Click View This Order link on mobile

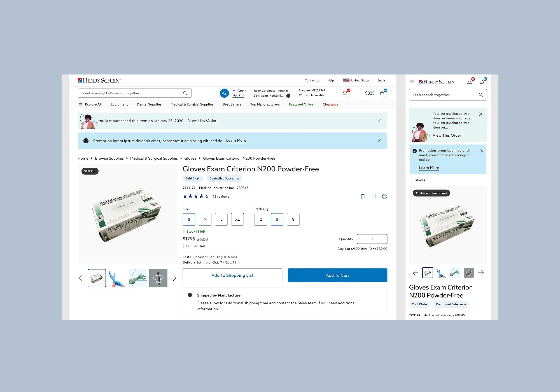[x=447, y=136]
